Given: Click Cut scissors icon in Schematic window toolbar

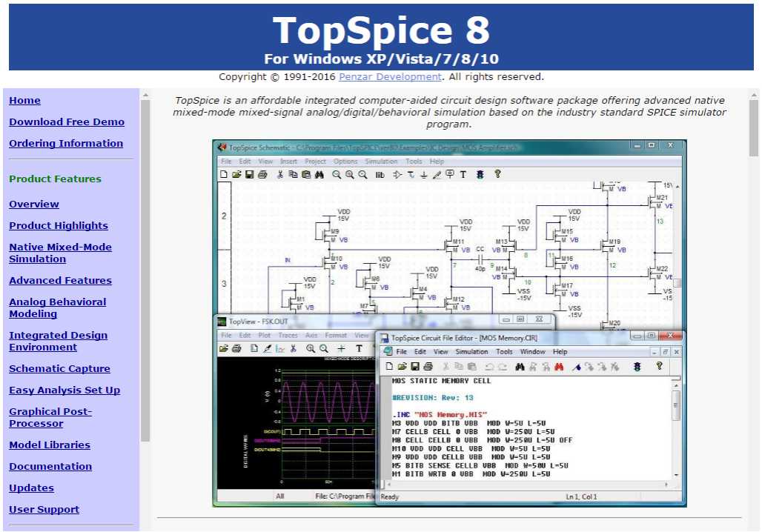Looking at the screenshot, I should coord(280,174).
